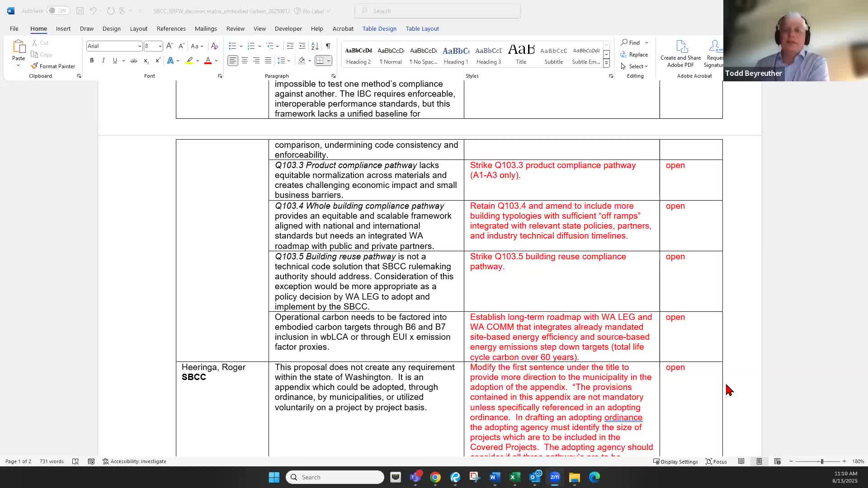Toggle Underline formatting
Viewport: 868px width, 488px height.
(x=115, y=60)
